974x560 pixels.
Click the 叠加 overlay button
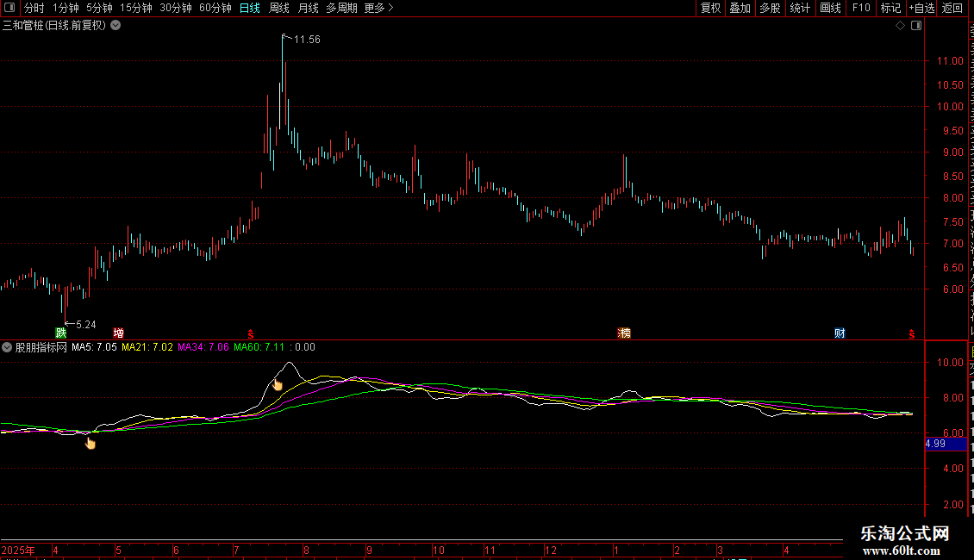(x=740, y=8)
